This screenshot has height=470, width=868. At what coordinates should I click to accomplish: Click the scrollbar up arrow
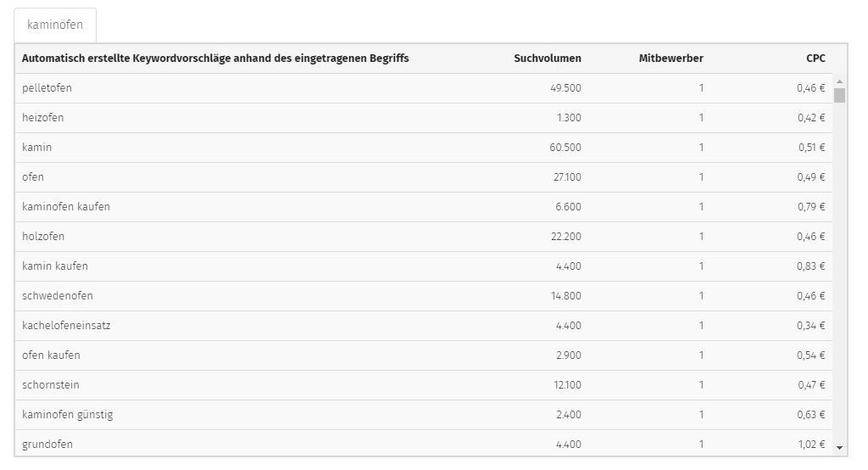[839, 81]
